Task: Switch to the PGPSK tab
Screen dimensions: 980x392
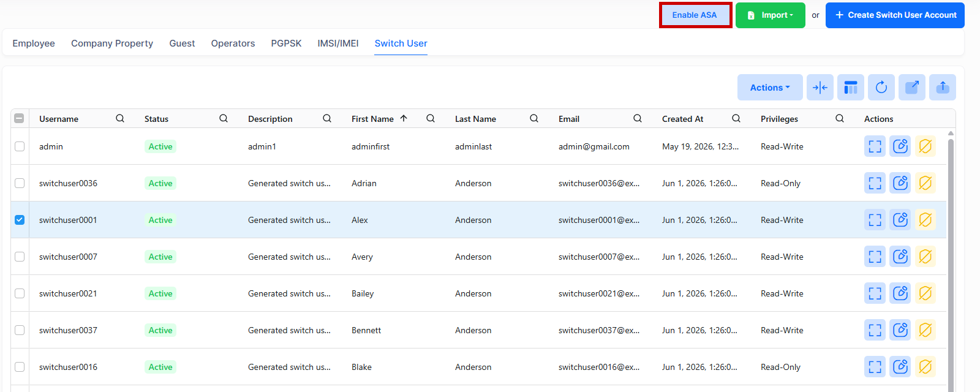Action: (x=286, y=43)
